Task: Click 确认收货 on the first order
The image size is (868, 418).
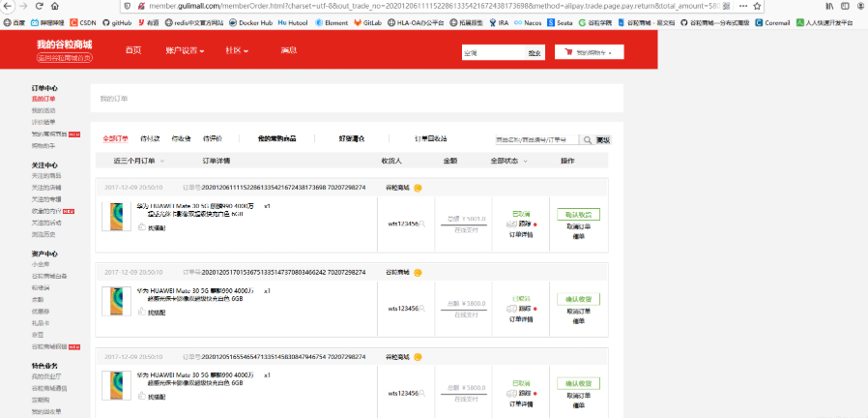Action: click(x=578, y=215)
